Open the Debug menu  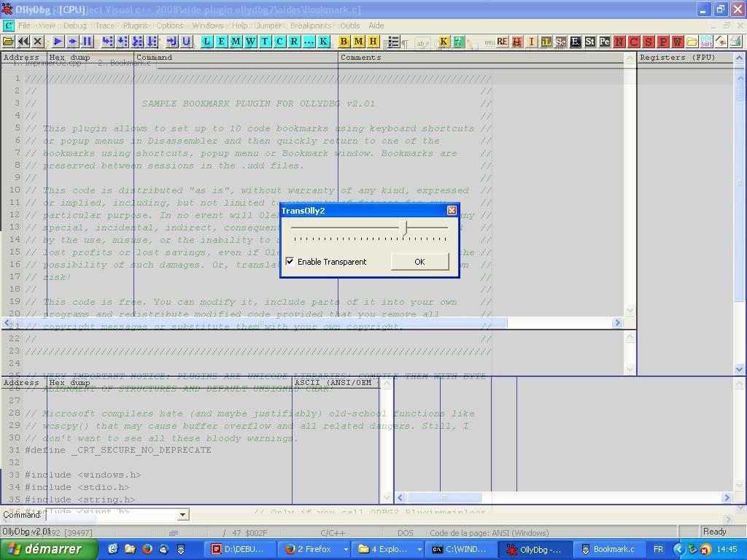pos(75,26)
